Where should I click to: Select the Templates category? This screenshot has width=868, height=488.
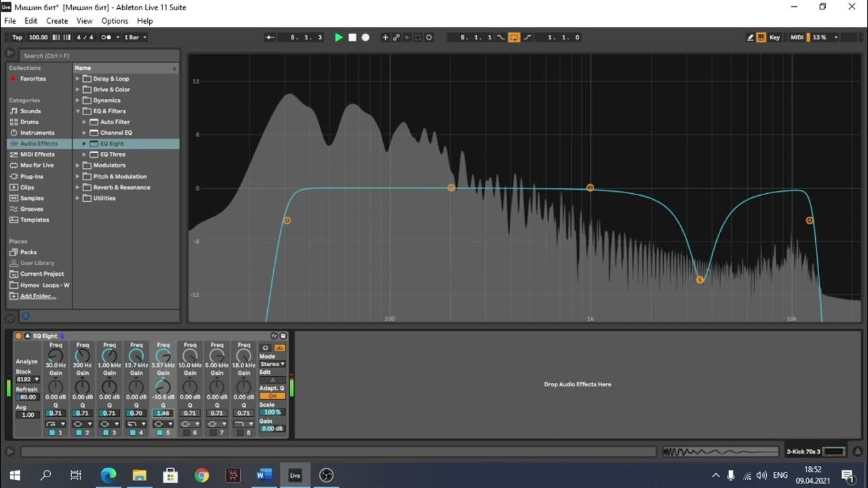coord(35,220)
